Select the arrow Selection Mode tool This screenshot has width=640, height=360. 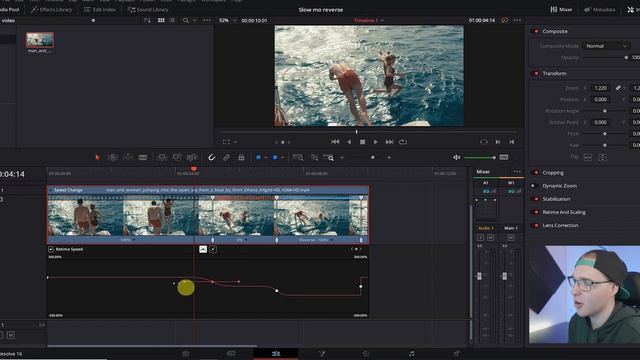tap(97, 158)
